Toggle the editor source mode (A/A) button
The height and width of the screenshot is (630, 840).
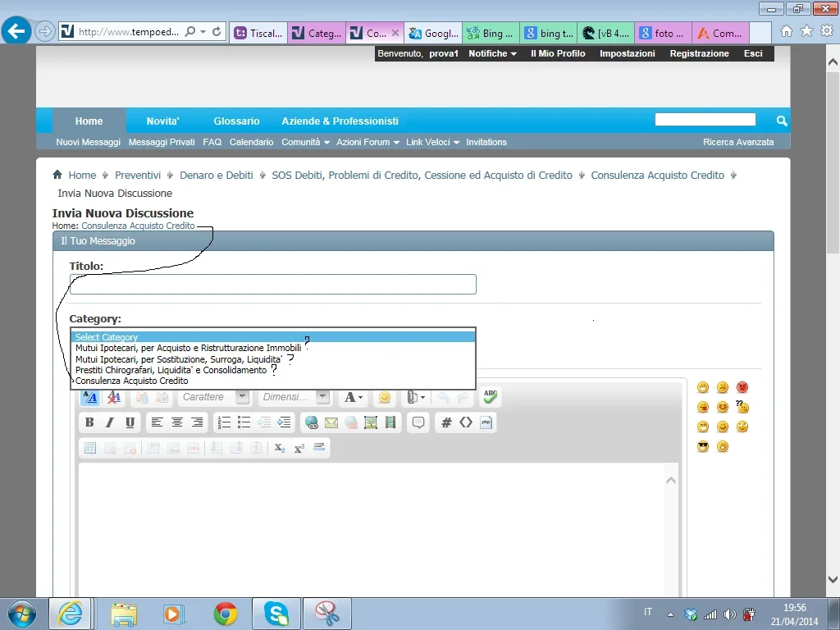click(89, 397)
